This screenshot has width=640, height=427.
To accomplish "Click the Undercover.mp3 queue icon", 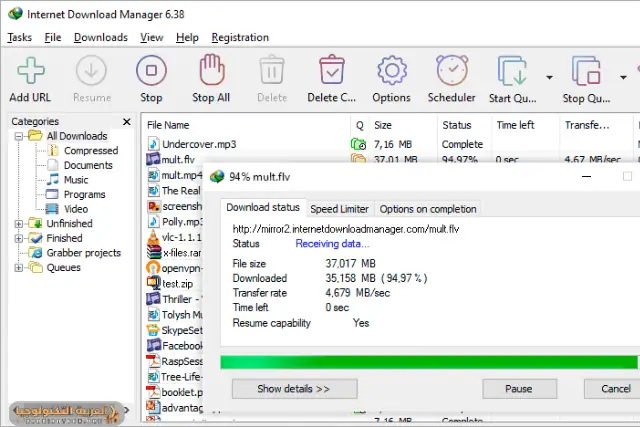I will [x=358, y=144].
